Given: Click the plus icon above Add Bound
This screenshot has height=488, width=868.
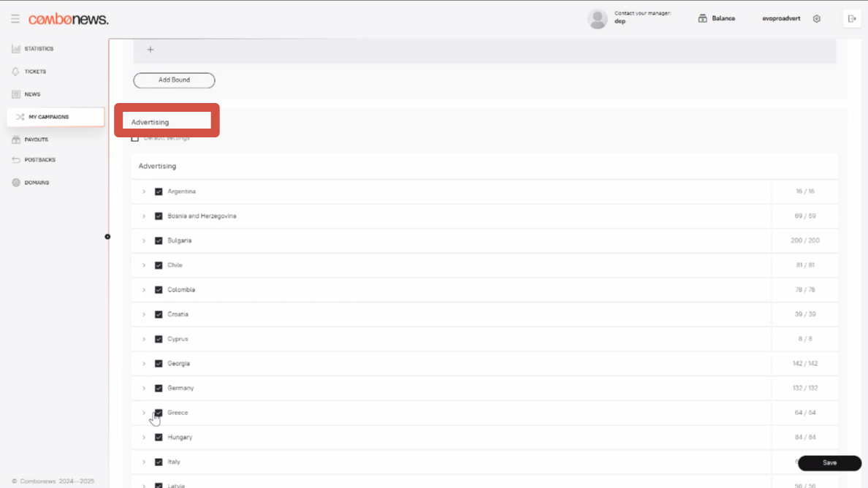Looking at the screenshot, I should [x=151, y=50].
